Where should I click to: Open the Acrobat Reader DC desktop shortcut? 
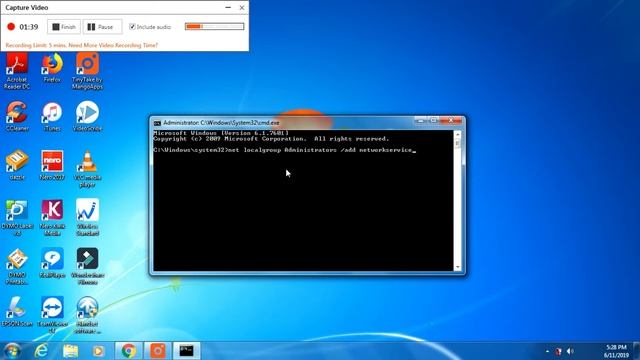[17, 70]
